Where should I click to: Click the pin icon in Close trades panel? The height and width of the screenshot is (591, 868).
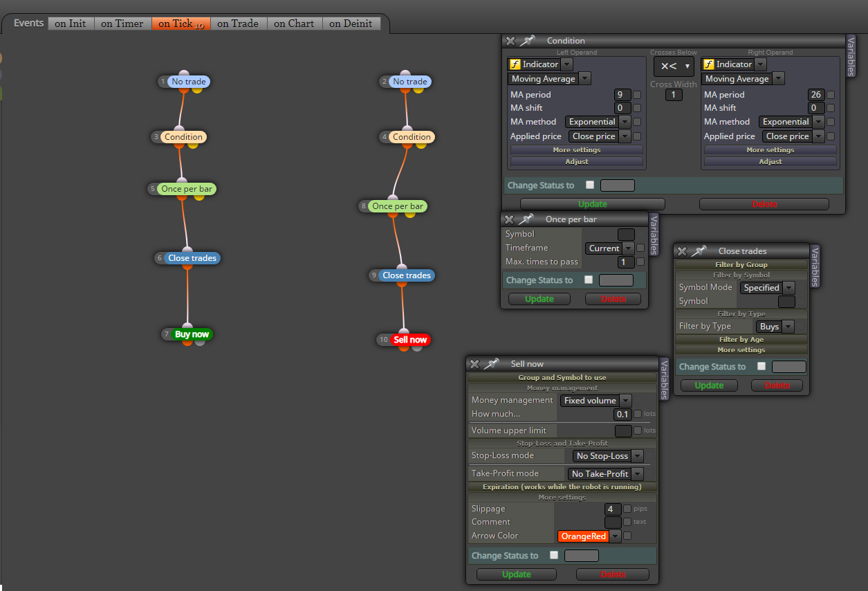699,251
